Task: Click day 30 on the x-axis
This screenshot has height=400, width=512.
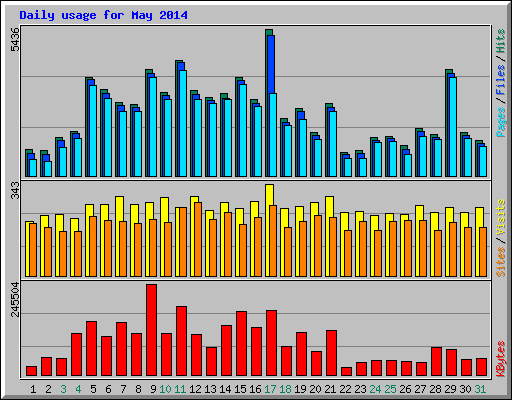Action: click(x=465, y=389)
